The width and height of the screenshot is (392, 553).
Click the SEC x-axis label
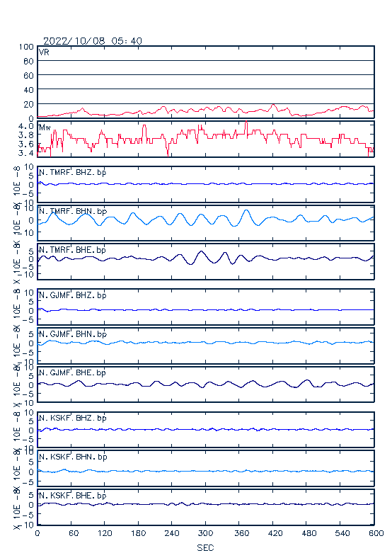pos(205,547)
